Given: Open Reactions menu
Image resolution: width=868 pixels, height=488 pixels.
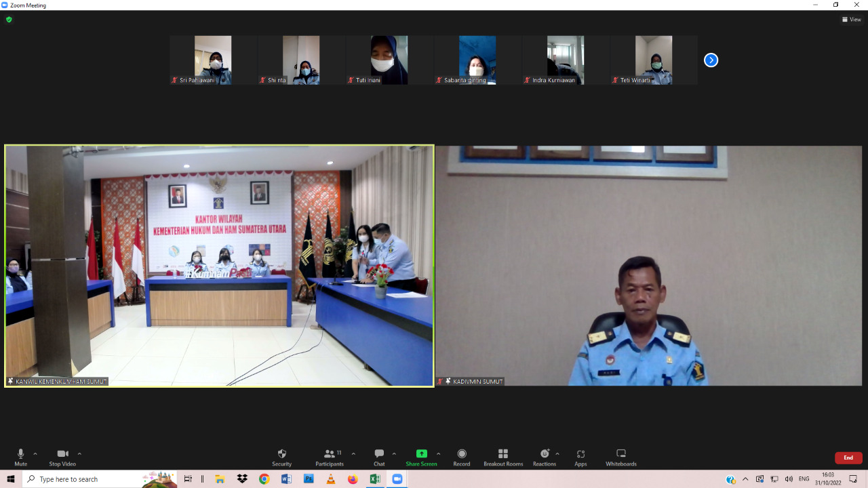Looking at the screenshot, I should tap(544, 457).
